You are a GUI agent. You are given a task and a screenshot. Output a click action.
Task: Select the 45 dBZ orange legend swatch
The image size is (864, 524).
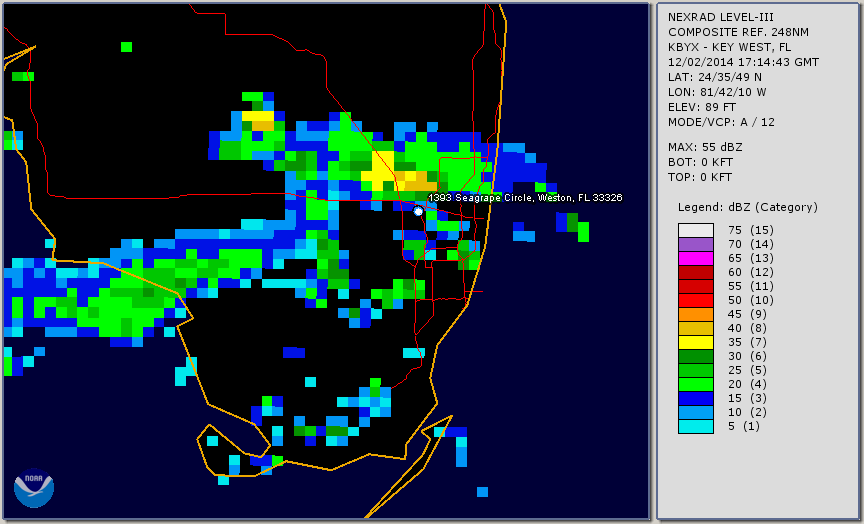coord(695,315)
